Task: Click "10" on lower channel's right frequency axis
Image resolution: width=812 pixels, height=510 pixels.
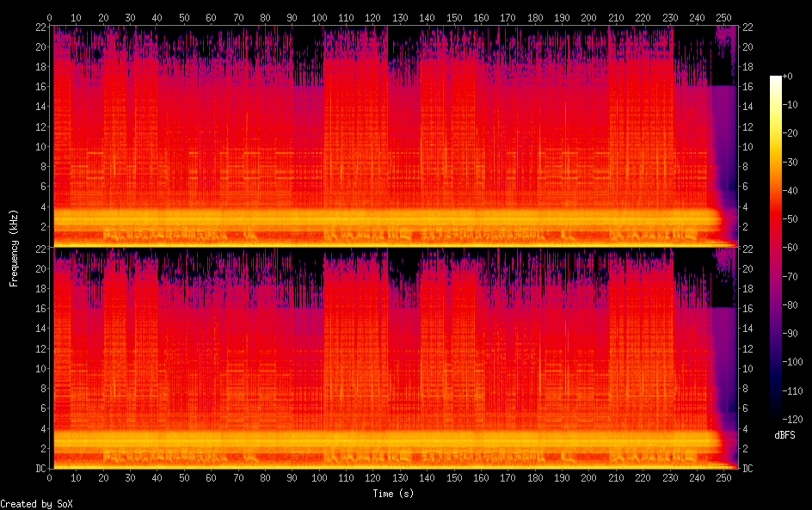Action: point(747,369)
